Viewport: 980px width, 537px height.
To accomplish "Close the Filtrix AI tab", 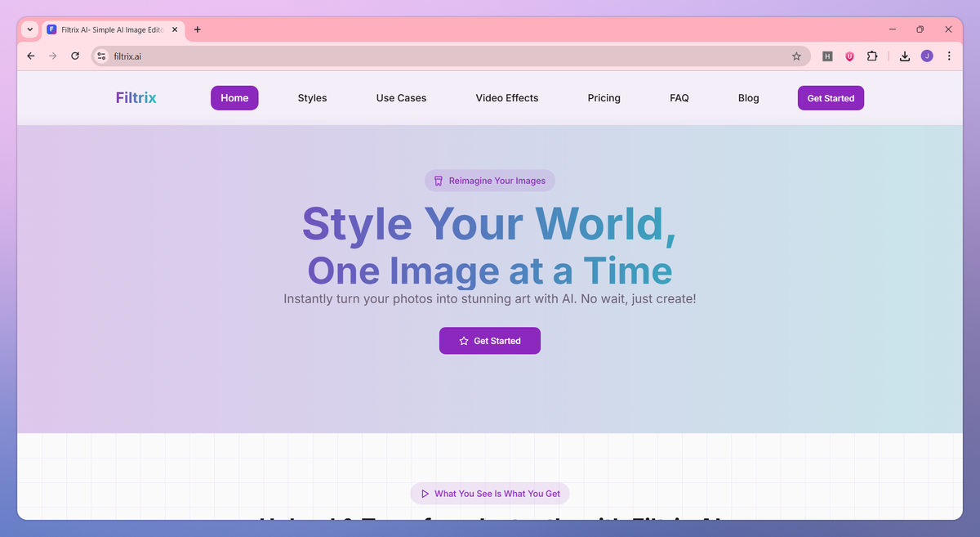I will pos(174,29).
